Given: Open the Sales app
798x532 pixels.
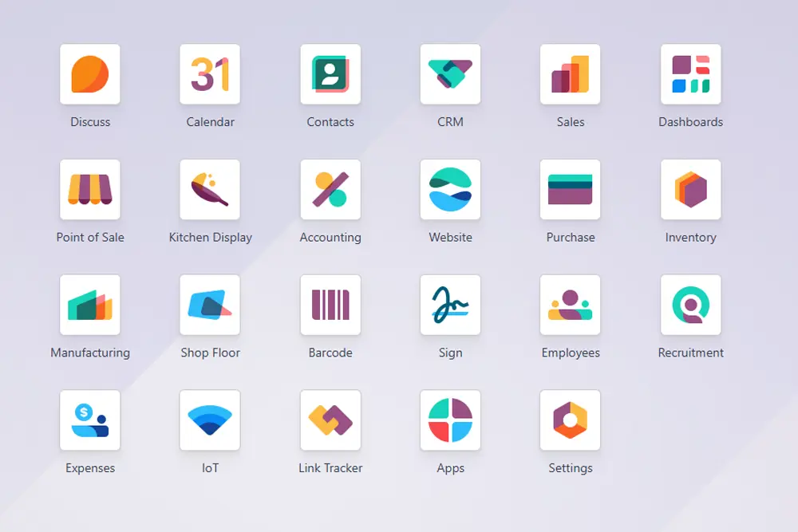Looking at the screenshot, I should (570, 74).
